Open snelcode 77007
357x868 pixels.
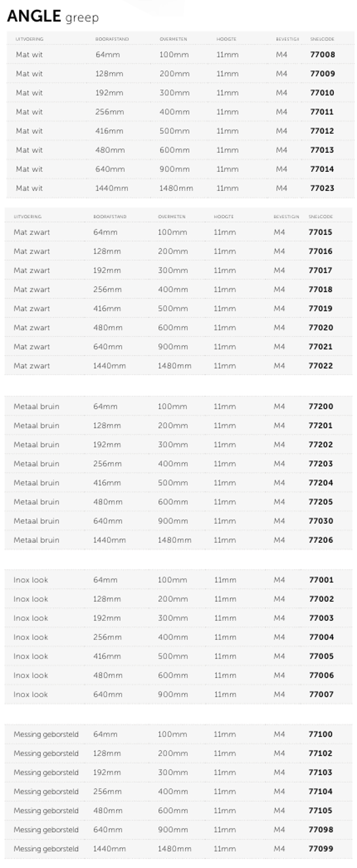321,694
